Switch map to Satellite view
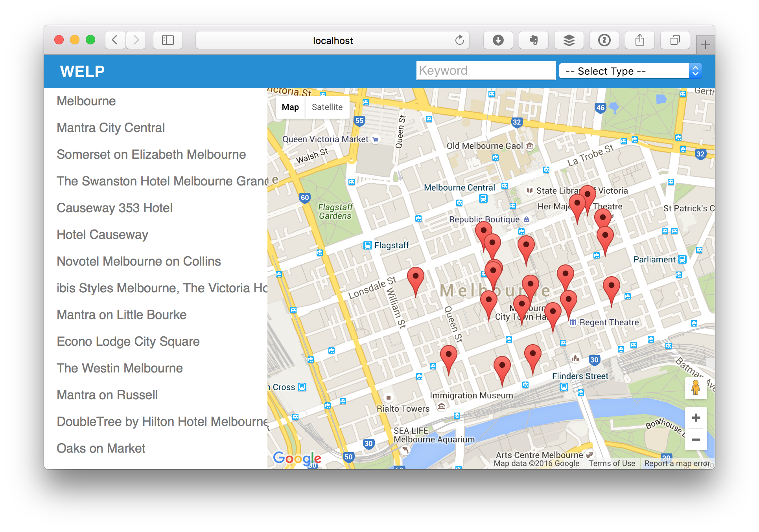This screenshot has width=759, height=532. click(327, 107)
